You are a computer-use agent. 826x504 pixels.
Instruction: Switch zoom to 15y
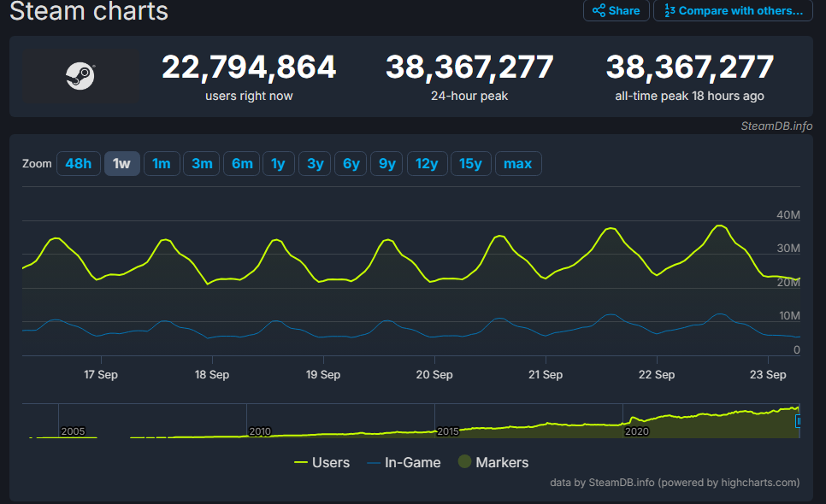click(x=470, y=164)
